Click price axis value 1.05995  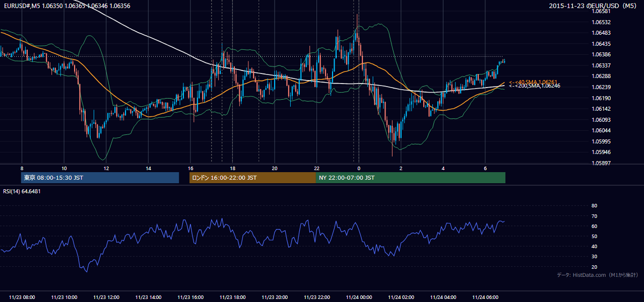pos(601,141)
